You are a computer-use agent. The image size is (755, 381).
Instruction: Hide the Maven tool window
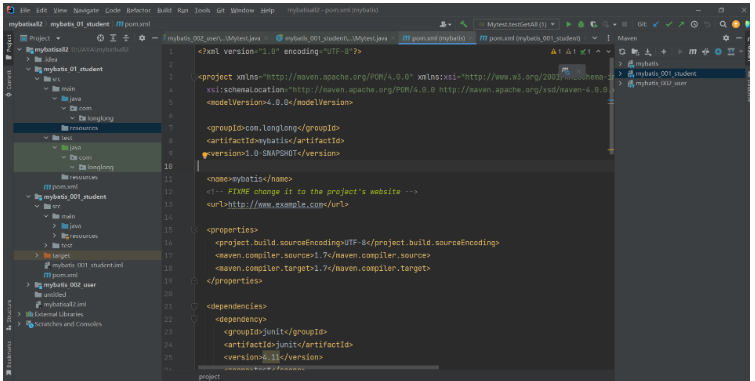(x=739, y=38)
